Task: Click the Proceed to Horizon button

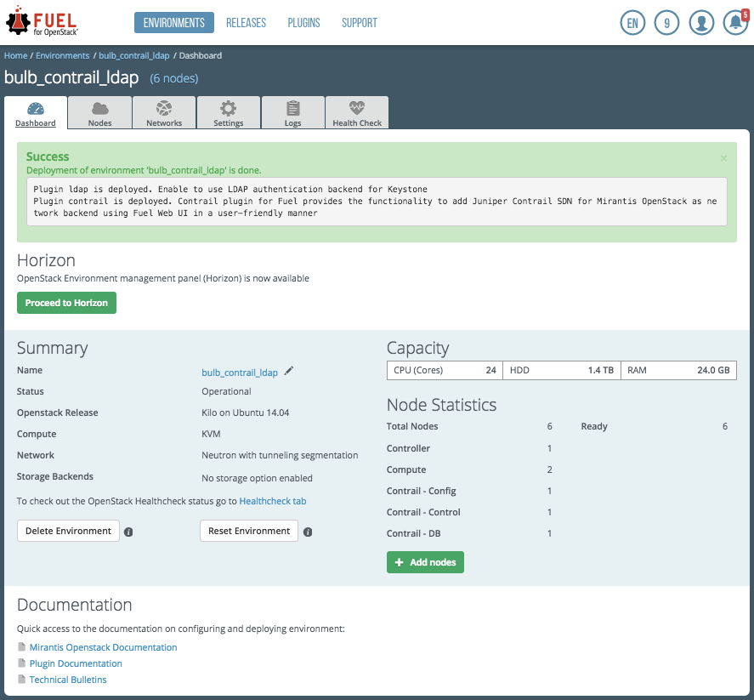Action: click(x=66, y=303)
